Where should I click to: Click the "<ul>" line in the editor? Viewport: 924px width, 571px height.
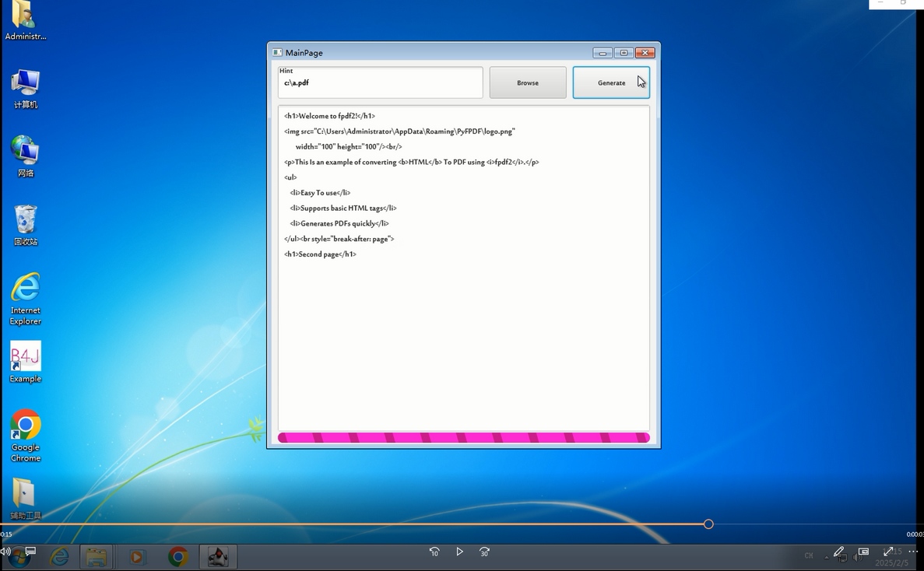pyautogui.click(x=290, y=177)
